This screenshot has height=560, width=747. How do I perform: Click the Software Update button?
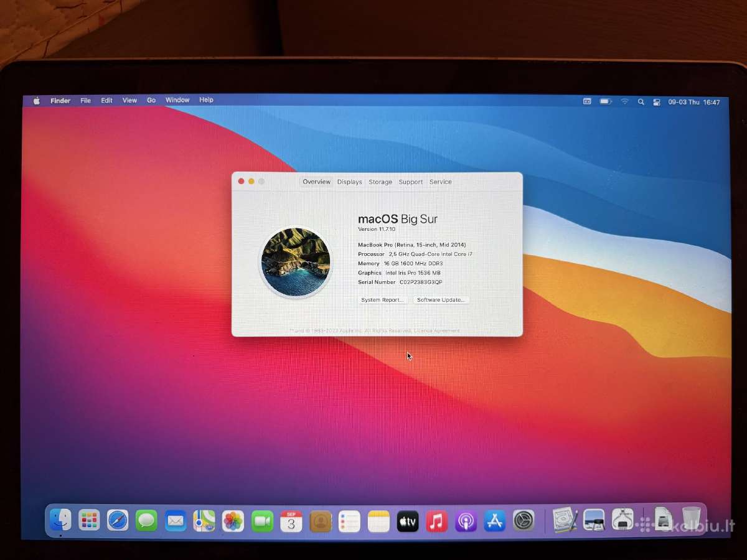coord(441,300)
